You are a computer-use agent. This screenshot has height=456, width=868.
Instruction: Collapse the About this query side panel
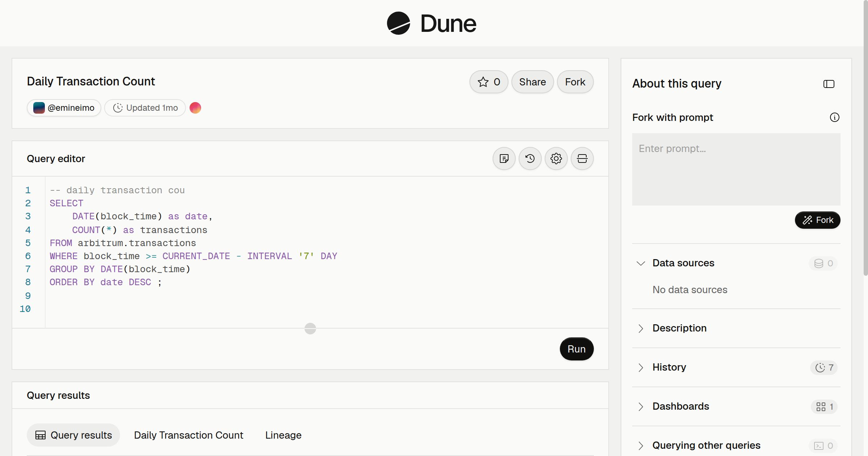point(829,84)
